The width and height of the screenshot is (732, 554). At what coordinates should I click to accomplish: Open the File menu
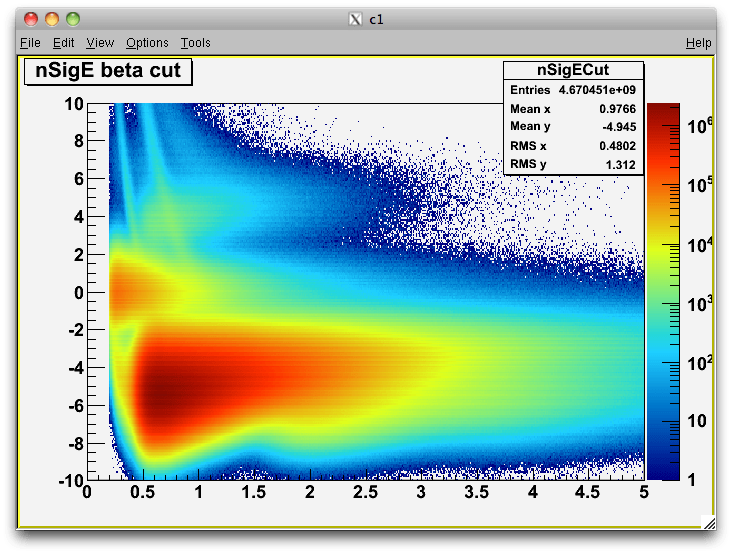pyautogui.click(x=30, y=43)
